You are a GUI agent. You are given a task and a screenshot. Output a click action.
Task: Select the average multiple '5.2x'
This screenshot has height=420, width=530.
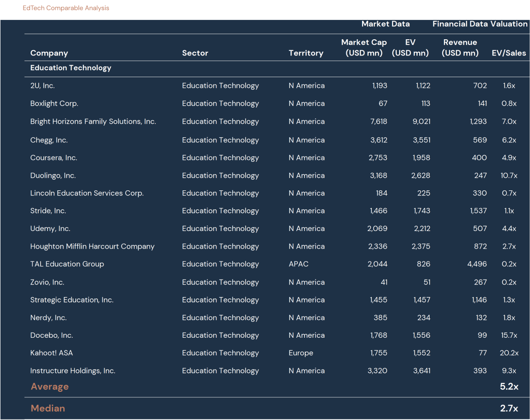point(509,387)
